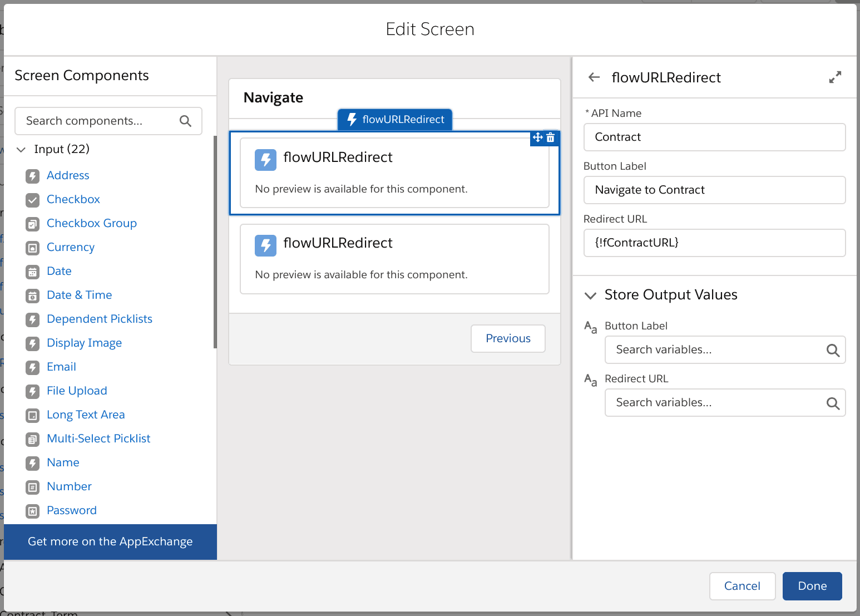Expand the flowURLRedirect properties panel to fullscreen
860x616 pixels.
point(835,77)
